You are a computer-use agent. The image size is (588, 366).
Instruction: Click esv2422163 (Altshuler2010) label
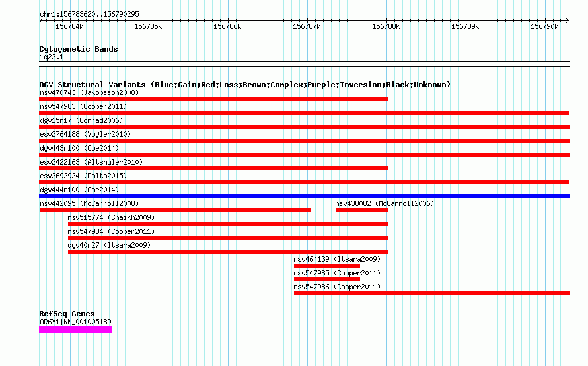click(91, 162)
